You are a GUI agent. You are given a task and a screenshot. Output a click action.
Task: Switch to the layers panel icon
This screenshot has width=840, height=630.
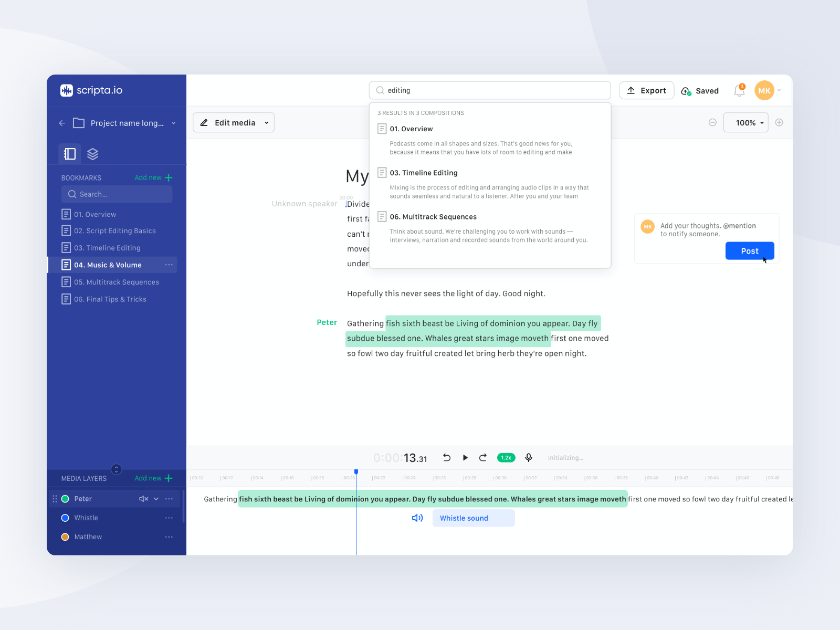[93, 154]
